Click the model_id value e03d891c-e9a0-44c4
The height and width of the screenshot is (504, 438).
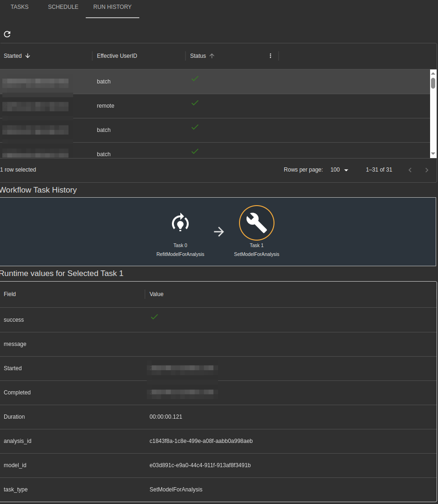(x=200, y=465)
